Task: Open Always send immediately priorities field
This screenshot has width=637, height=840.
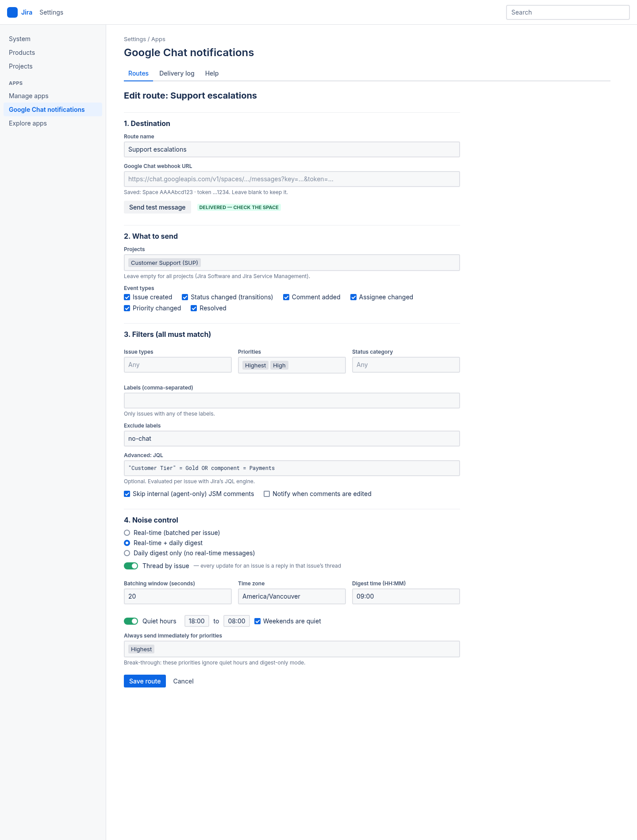Action: [x=292, y=649]
